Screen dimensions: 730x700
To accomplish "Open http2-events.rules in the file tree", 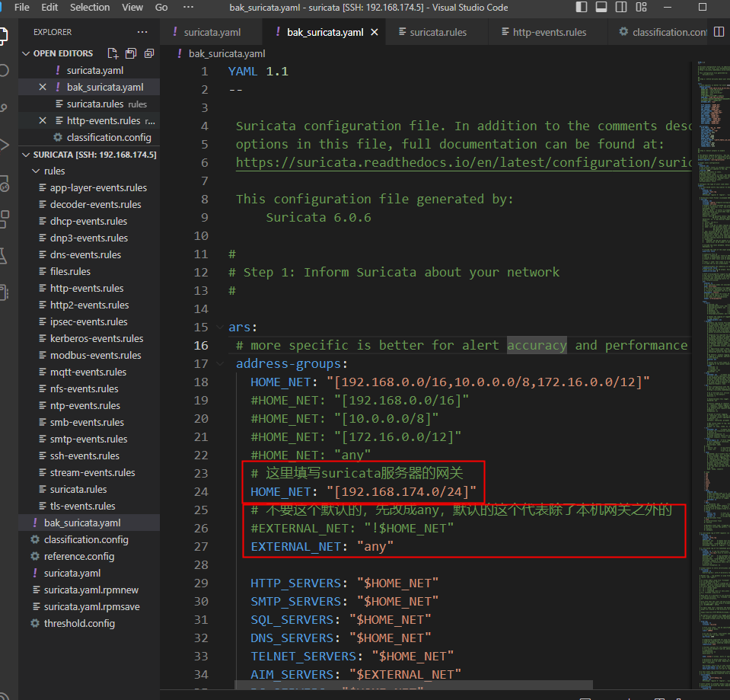I will coord(89,305).
